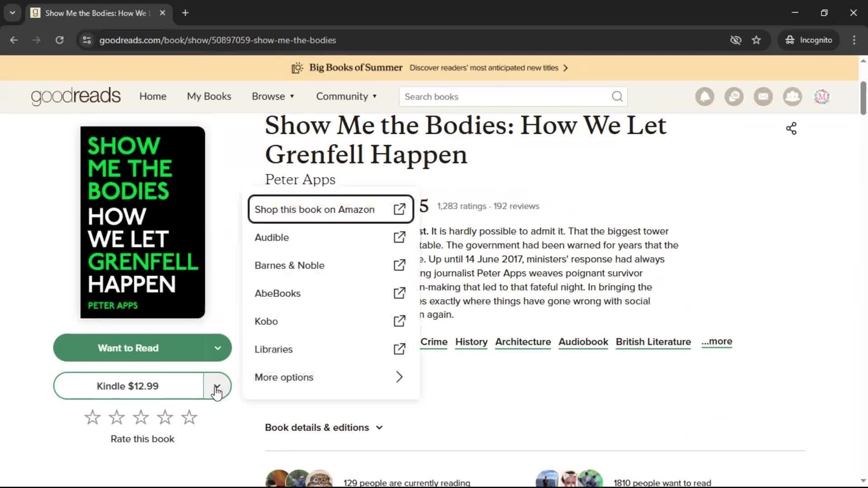Open the Big Books of Summer banner

click(x=429, y=68)
